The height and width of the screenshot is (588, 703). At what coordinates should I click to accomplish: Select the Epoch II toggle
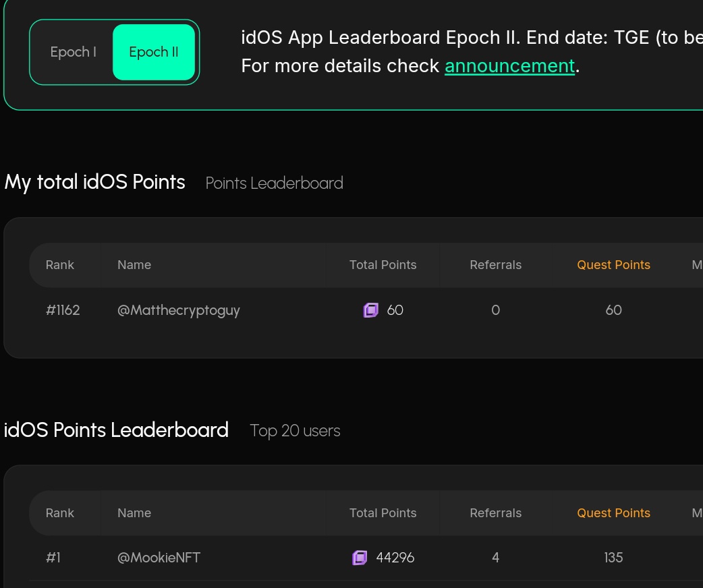point(154,52)
